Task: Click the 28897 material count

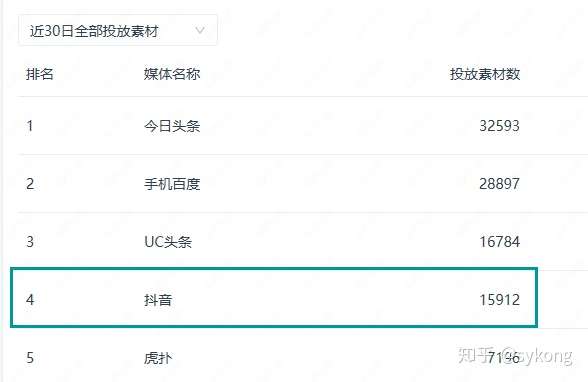Action: [500, 184]
